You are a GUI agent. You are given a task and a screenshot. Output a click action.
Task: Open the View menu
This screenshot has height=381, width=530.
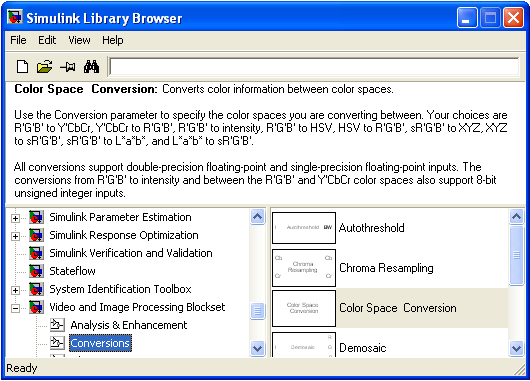(79, 40)
